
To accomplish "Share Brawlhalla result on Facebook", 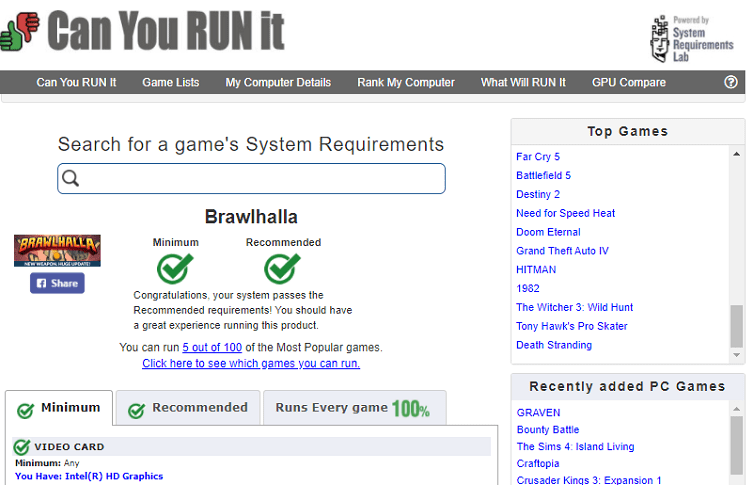I will tap(57, 283).
